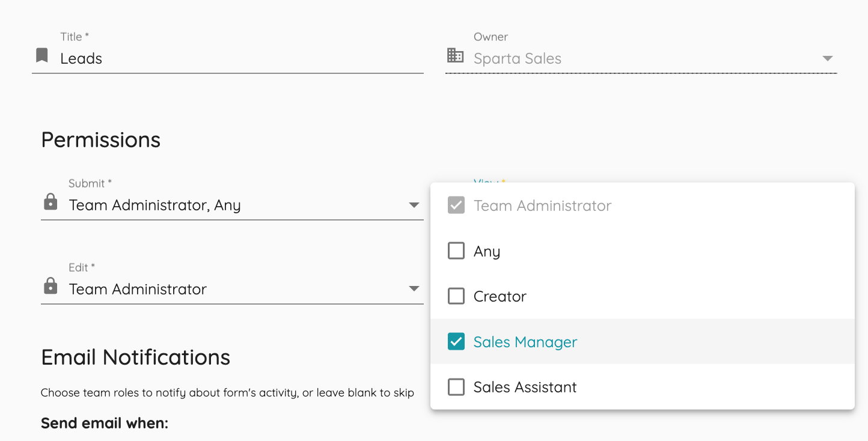
Task: Open the Edit permission dropdown arrow
Action: click(x=414, y=289)
